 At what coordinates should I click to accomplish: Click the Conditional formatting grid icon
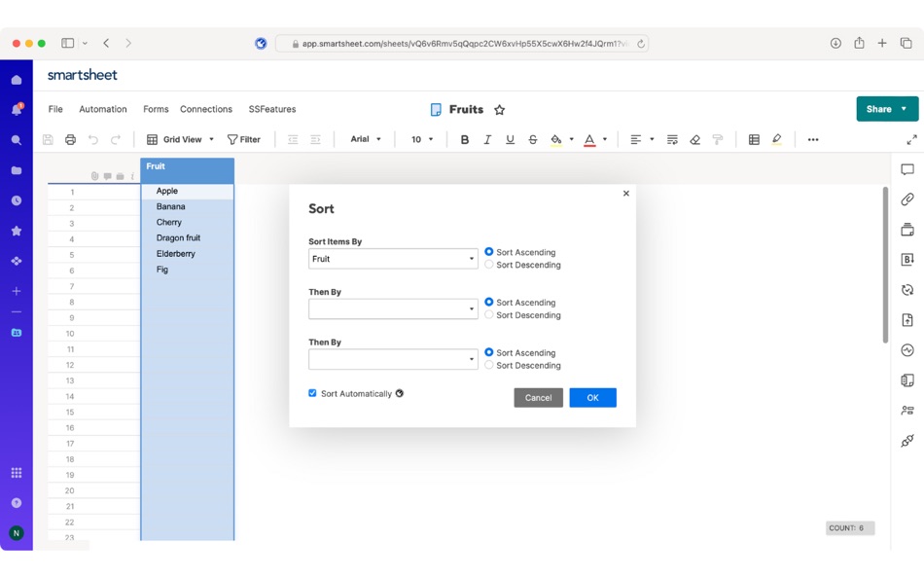pos(754,140)
